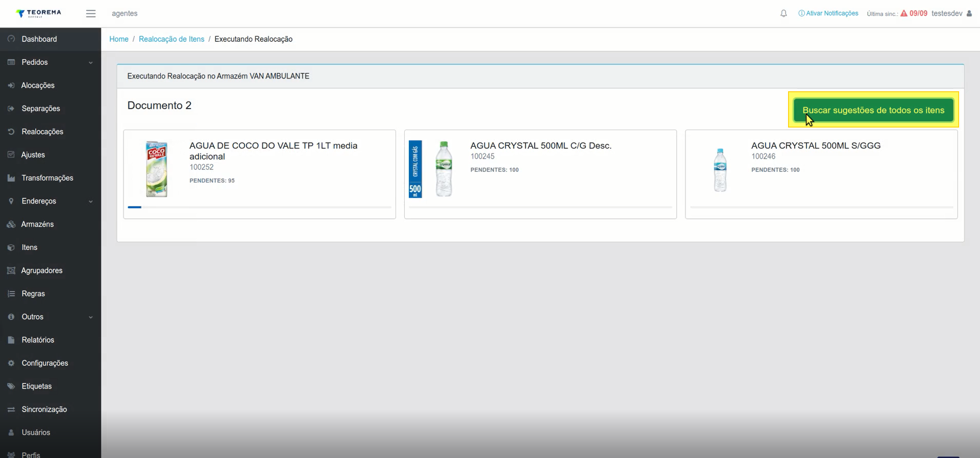Viewport: 980px width, 458px height.
Task: Click the info icon beside Ativar Notificações
Action: 801,13
